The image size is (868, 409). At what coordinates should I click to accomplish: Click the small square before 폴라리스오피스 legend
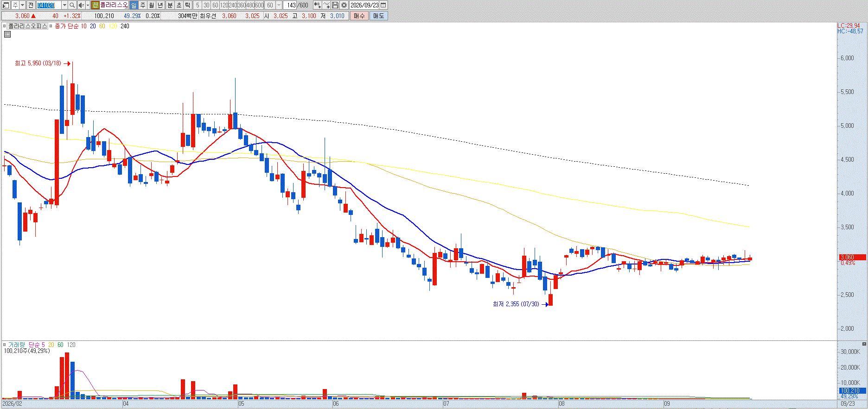click(x=5, y=26)
